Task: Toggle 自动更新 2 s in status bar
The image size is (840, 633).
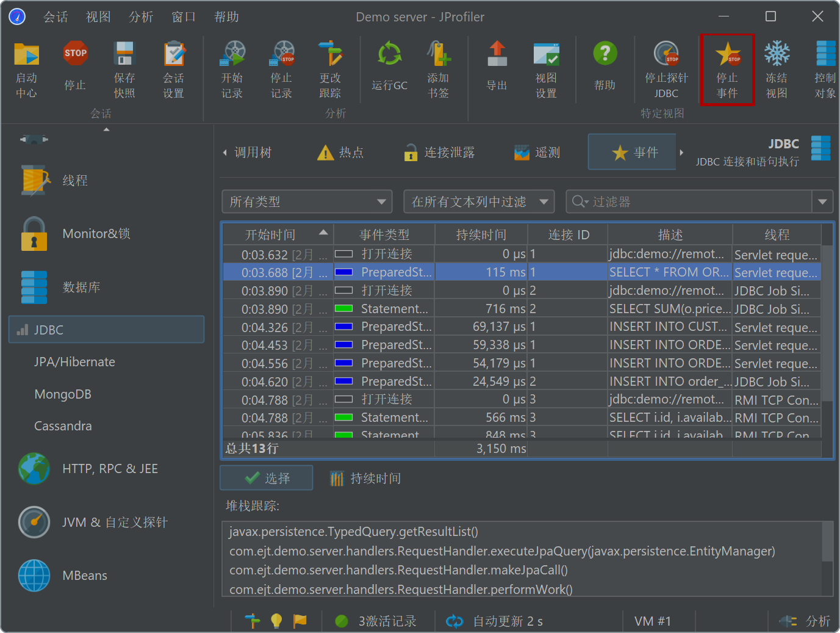Action: click(494, 621)
